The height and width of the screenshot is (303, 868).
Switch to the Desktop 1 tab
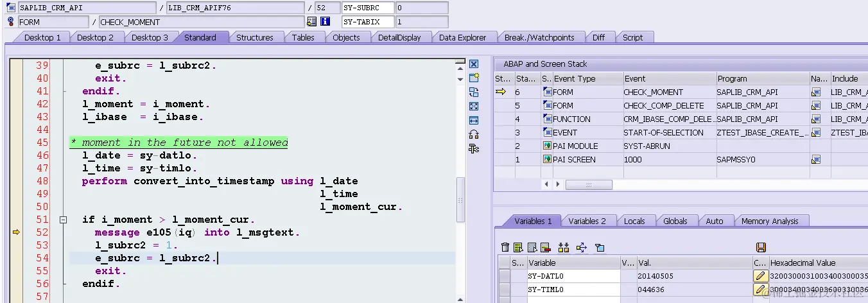point(42,37)
